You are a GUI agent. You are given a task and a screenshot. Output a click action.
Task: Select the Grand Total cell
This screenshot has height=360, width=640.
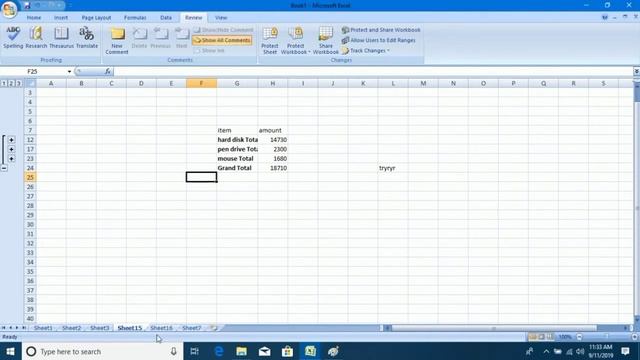click(237, 168)
